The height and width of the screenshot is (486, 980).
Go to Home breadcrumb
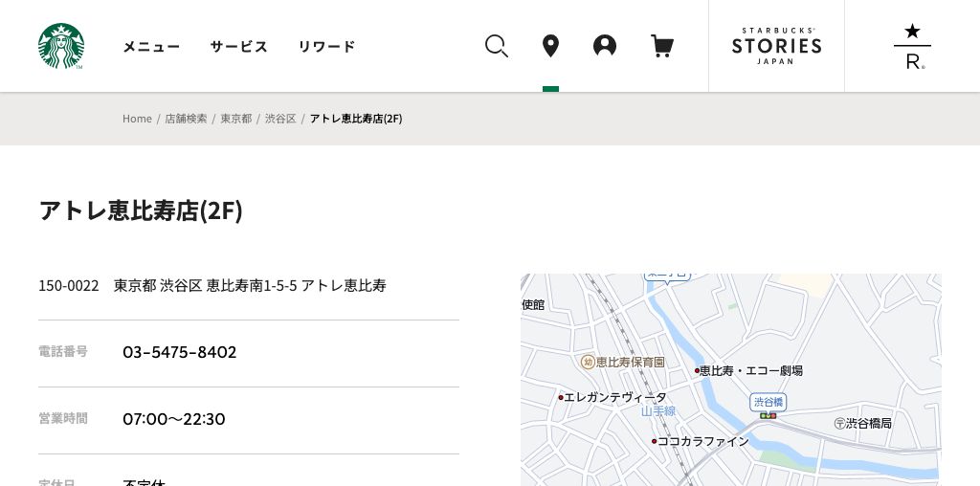137,119
